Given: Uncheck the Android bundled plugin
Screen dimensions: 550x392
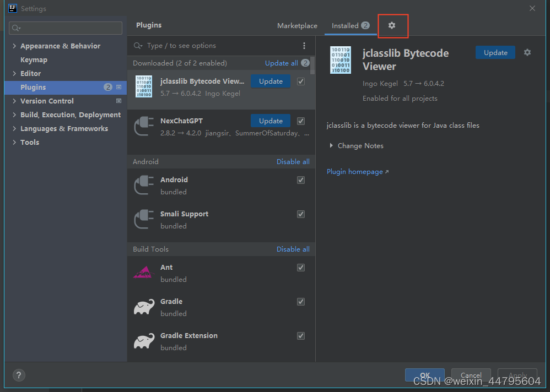Looking at the screenshot, I should click(301, 180).
